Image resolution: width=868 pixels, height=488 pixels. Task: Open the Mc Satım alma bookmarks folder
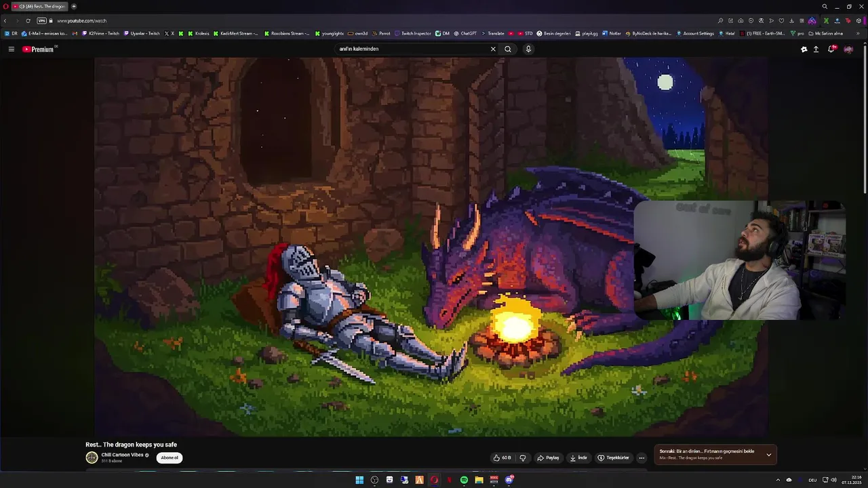(x=825, y=33)
